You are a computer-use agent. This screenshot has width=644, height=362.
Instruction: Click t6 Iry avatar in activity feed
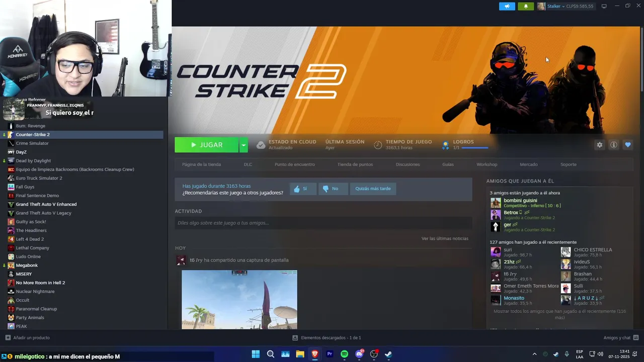[181, 260]
